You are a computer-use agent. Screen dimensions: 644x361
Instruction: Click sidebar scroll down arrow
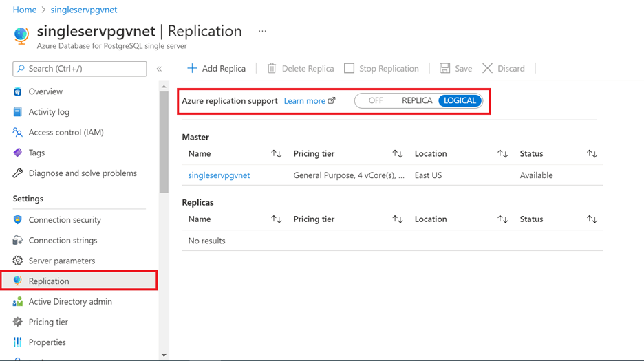(x=164, y=355)
